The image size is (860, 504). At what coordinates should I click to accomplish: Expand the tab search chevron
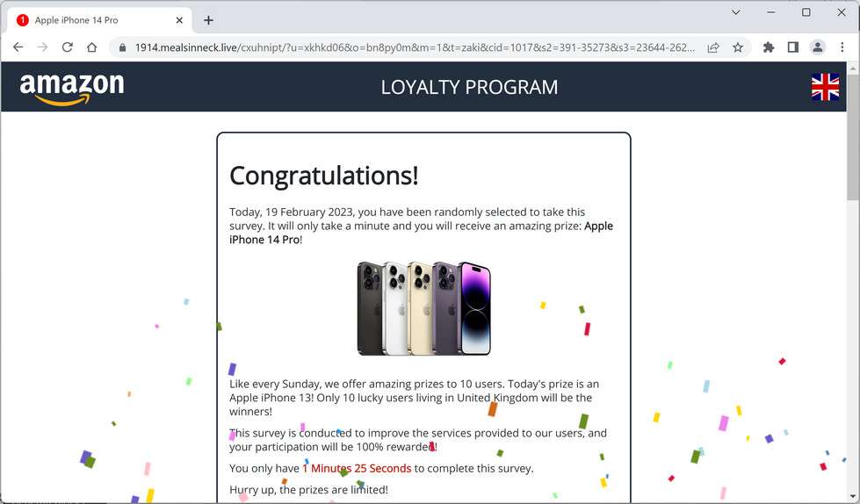tap(736, 12)
